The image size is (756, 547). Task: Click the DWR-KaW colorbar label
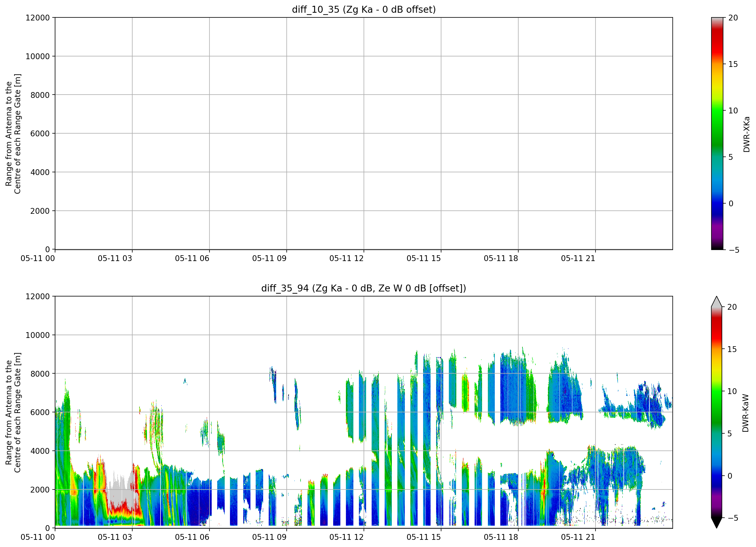click(x=746, y=413)
